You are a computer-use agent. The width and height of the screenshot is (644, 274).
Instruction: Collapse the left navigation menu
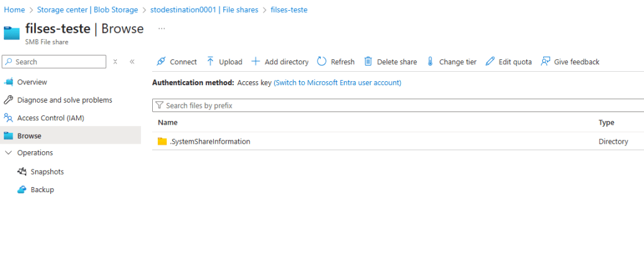pyautogui.click(x=132, y=62)
